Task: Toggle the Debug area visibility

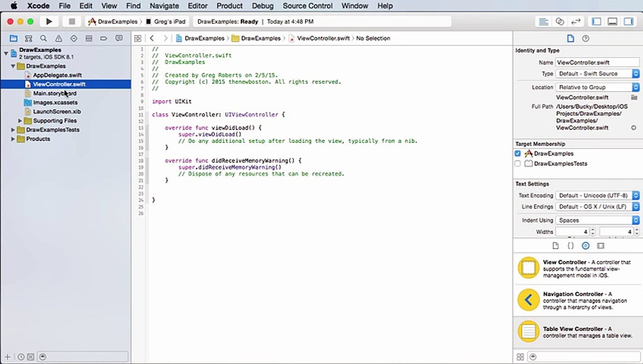Action: tap(612, 22)
